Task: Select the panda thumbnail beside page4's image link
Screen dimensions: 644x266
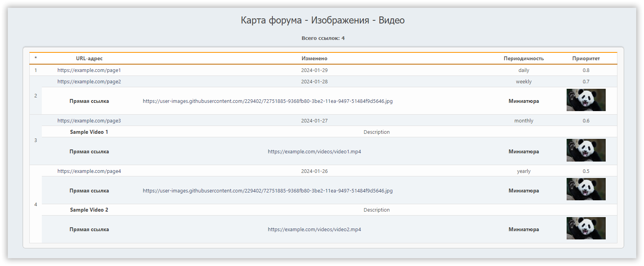Action: click(586, 189)
